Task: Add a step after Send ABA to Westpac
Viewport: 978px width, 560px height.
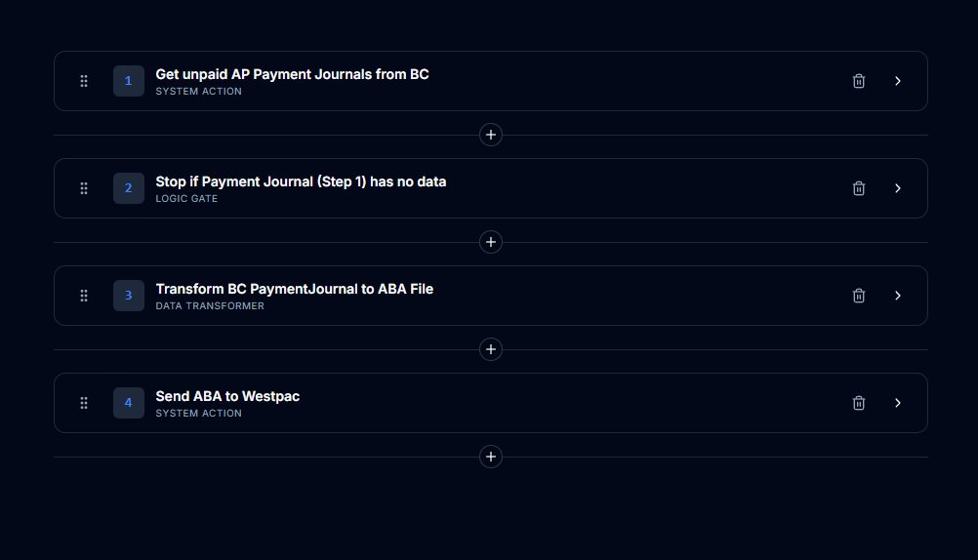Action: click(x=491, y=457)
